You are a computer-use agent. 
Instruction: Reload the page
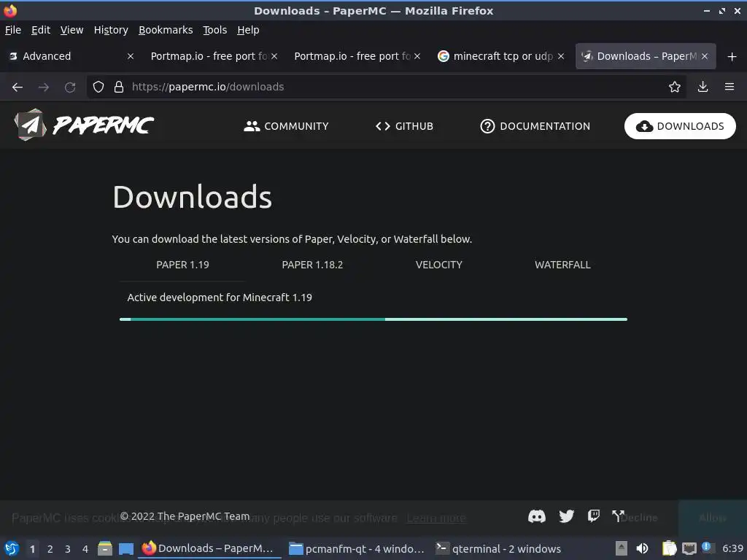70,87
